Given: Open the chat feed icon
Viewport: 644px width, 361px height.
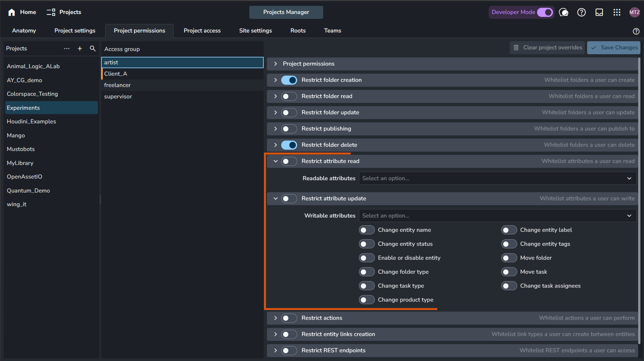Looking at the screenshot, I should click(x=563, y=12).
